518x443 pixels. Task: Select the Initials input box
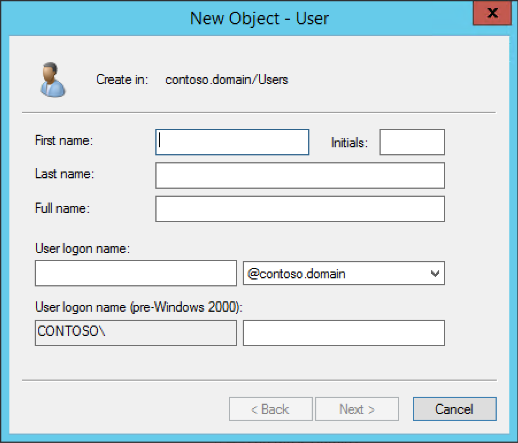(412, 142)
